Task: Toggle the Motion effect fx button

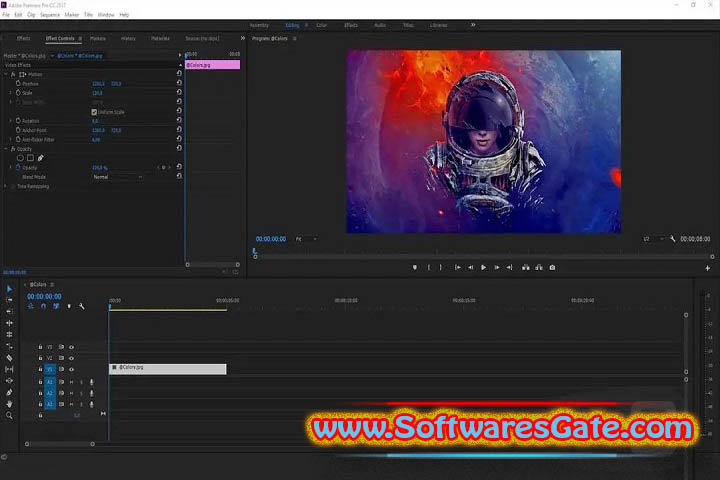Action: pyautogui.click(x=13, y=74)
